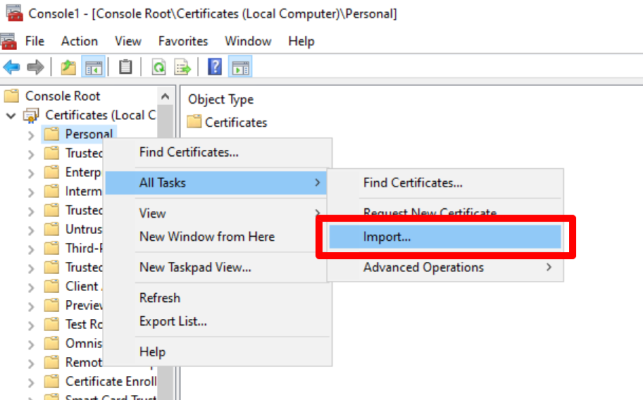Expand the Client store chevron
The height and width of the screenshot is (400, 643).
(31, 287)
